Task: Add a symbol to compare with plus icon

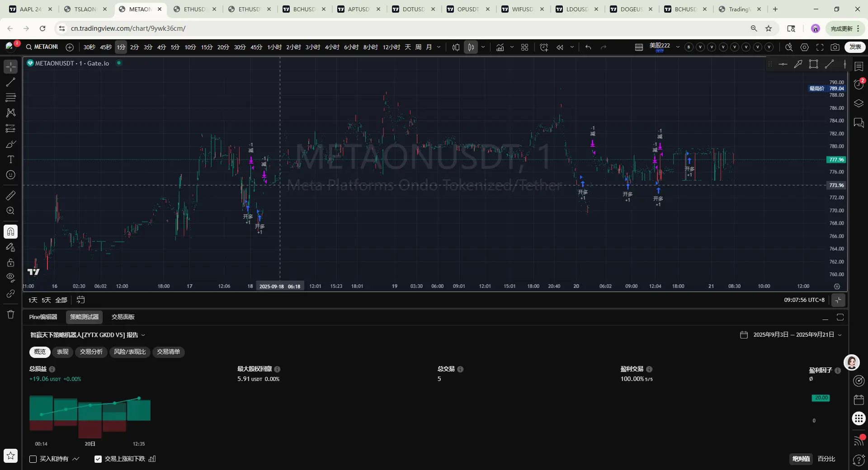Action: [x=70, y=47]
